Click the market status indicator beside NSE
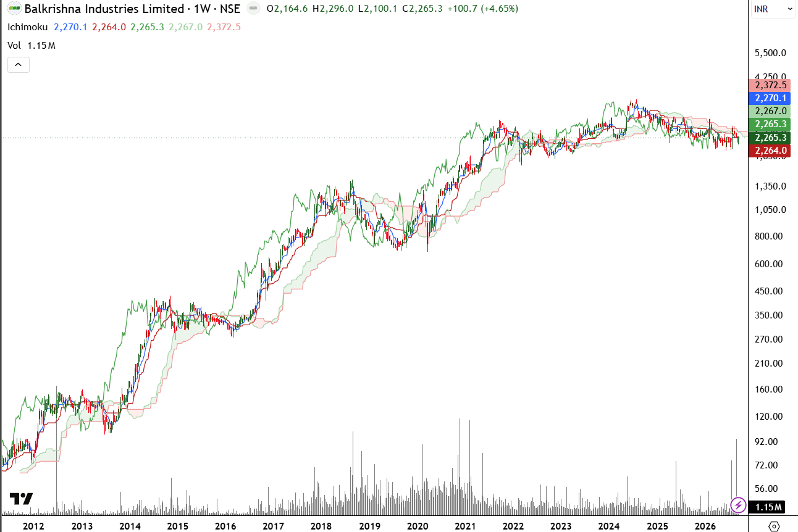This screenshot has width=798, height=532. coord(253,9)
